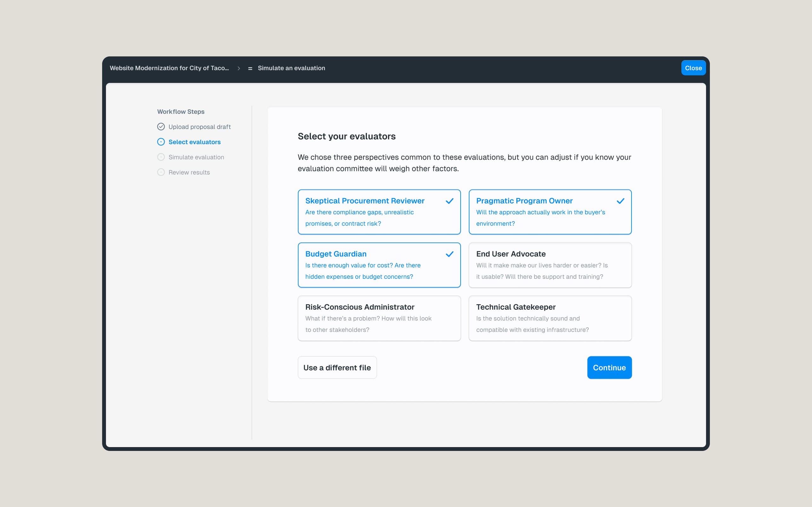Deselect the Budget Guardian evaluator card
812x507 pixels.
(379, 265)
